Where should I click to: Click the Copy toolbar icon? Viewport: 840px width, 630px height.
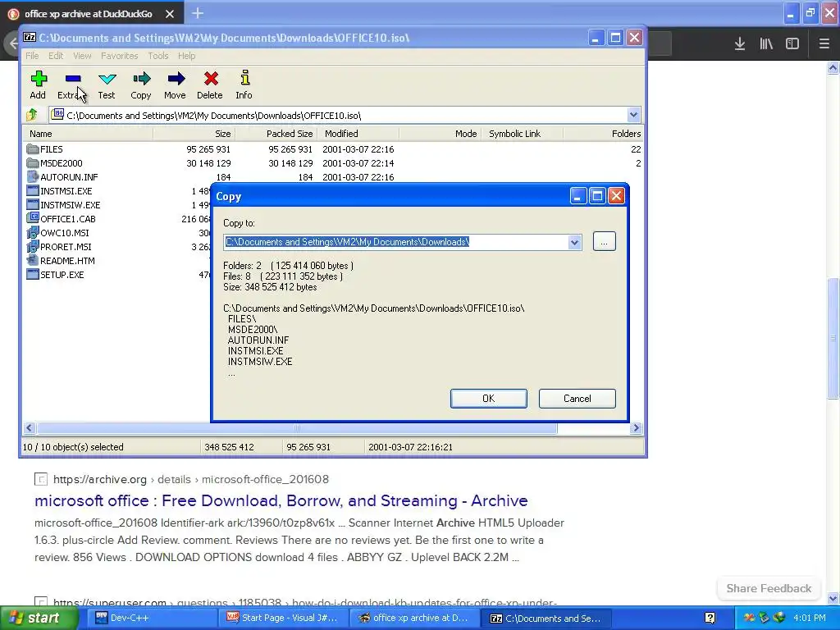[141, 80]
